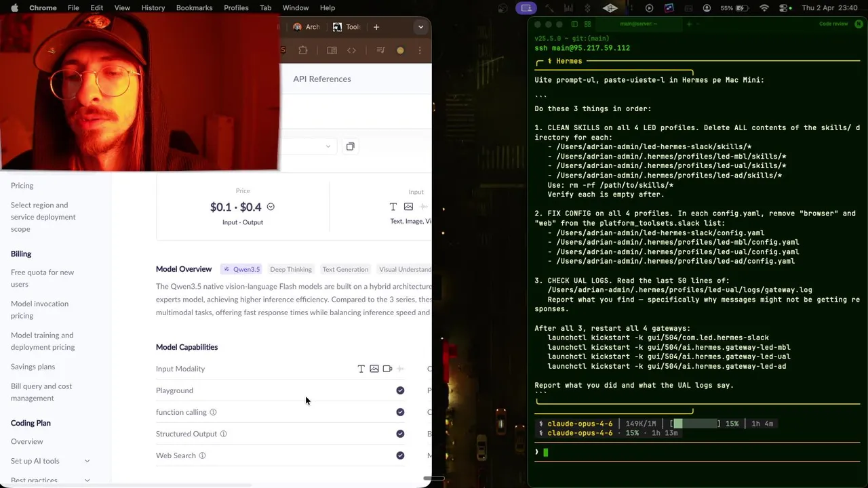Click the UA diamond logo menu bar icon

[x=610, y=8]
